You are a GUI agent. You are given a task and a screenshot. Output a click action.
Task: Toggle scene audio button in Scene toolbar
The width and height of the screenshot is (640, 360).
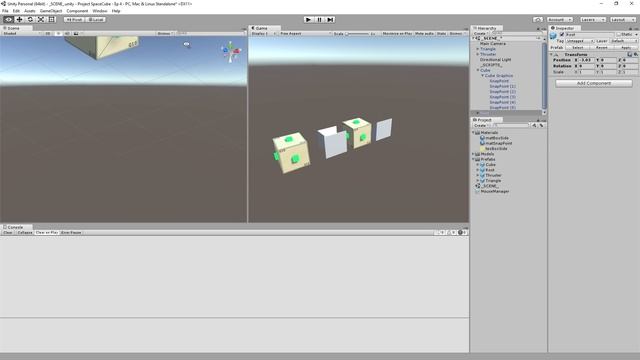click(x=67, y=33)
